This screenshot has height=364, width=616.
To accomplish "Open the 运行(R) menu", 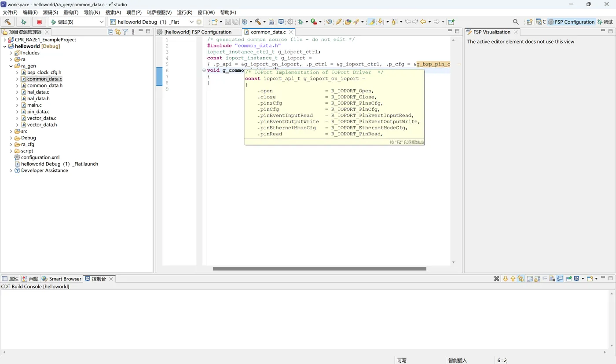I will click(x=185, y=12).
